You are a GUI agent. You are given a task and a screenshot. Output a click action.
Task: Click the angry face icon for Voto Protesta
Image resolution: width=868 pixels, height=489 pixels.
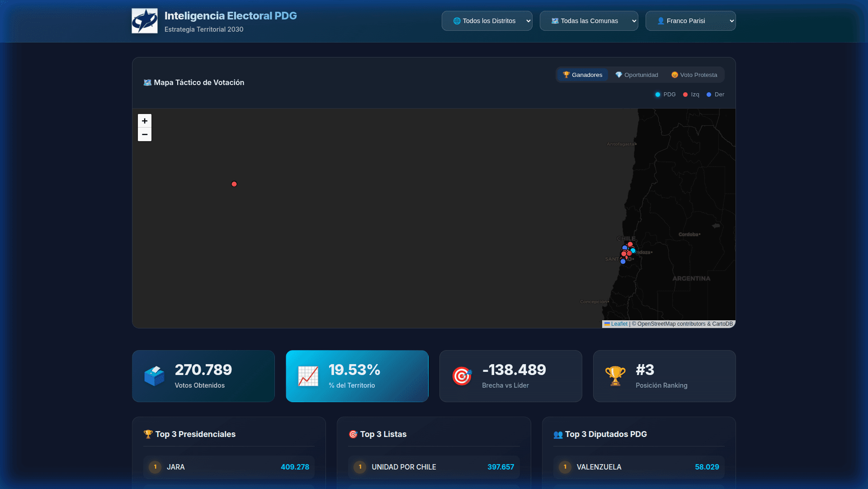(x=675, y=75)
